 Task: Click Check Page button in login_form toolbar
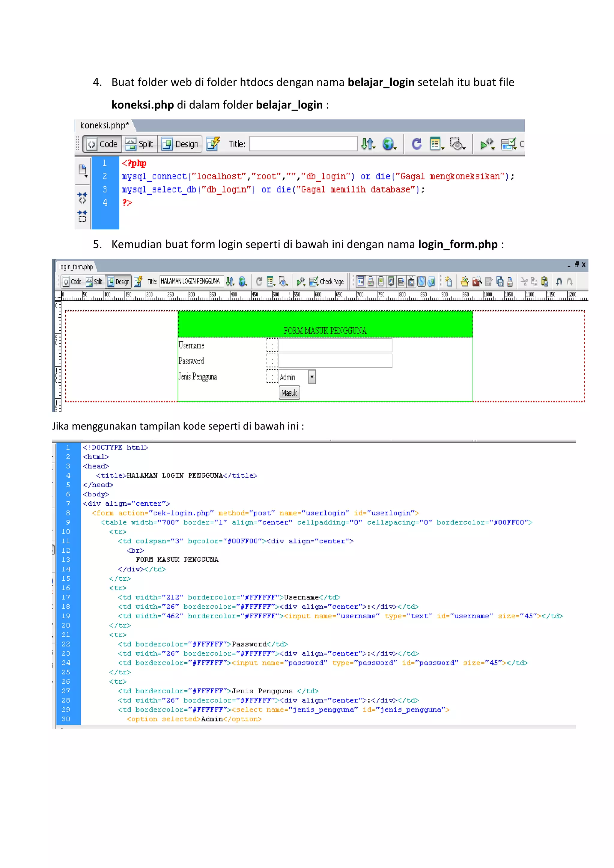(327, 282)
